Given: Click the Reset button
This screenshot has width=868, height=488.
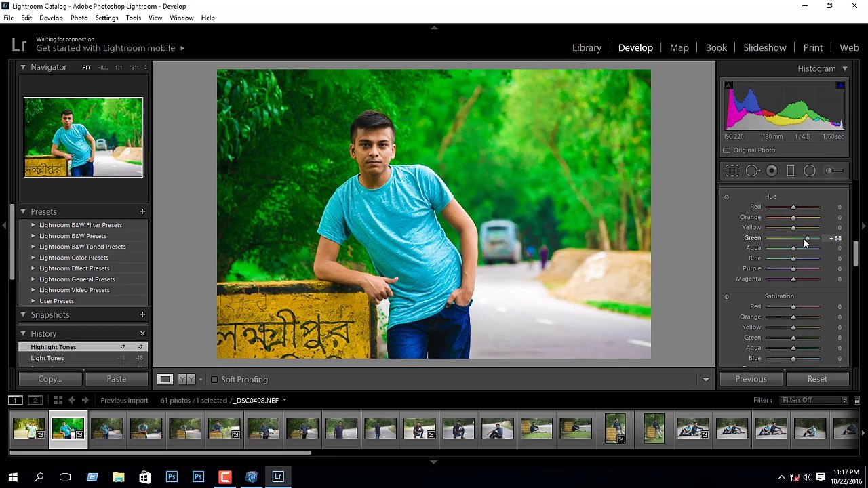Looking at the screenshot, I should (x=816, y=379).
